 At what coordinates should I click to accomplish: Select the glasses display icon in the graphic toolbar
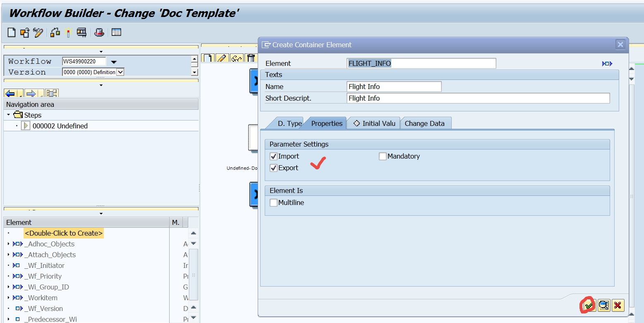(x=236, y=58)
